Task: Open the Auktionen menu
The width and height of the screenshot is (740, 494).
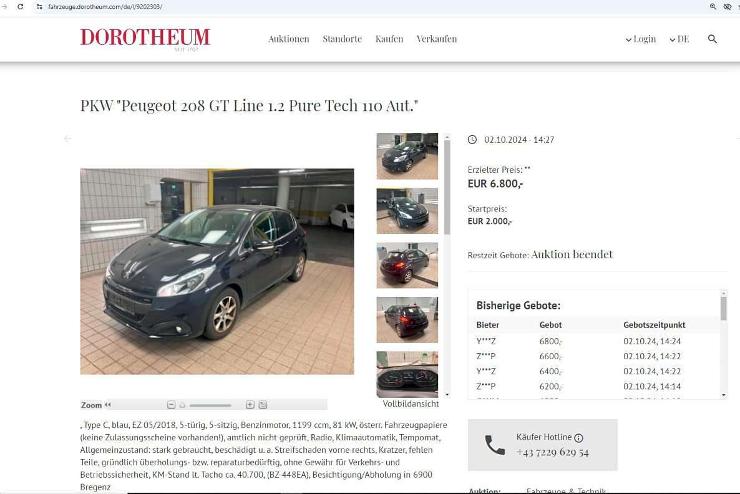Action: [x=289, y=39]
